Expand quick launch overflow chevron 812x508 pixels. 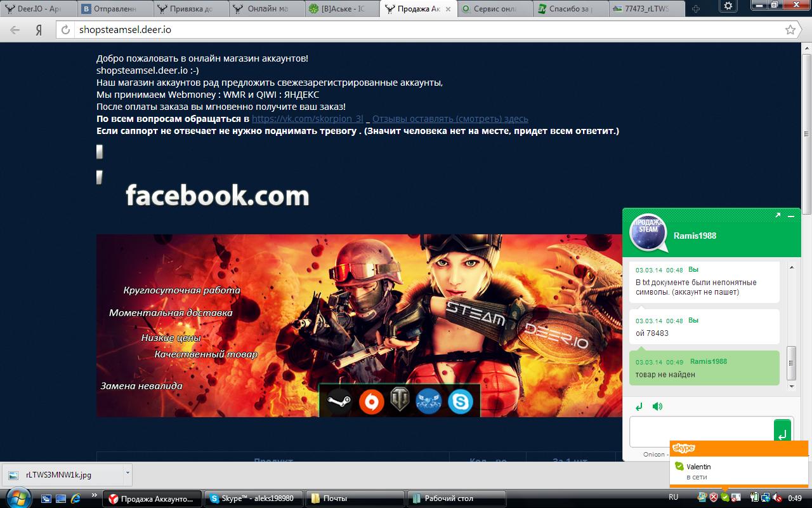(x=95, y=495)
